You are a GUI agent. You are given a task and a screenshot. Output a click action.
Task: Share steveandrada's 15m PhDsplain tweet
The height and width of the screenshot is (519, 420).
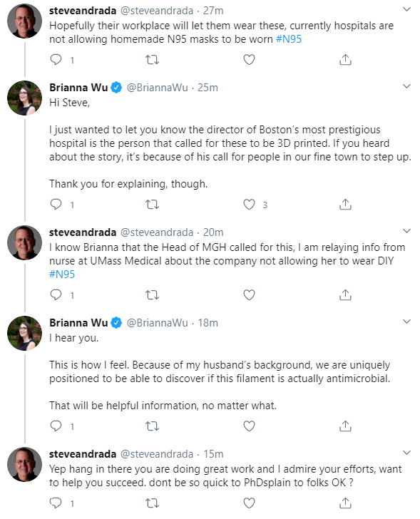(x=345, y=503)
